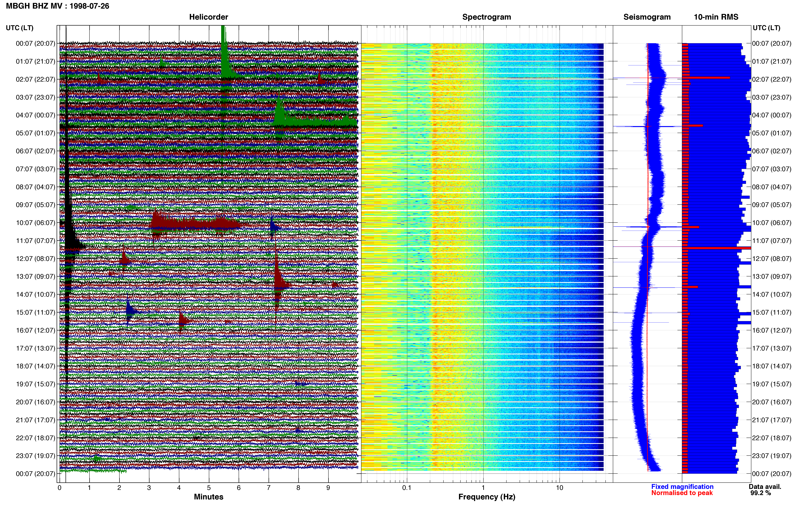Click the "Seismogram" panel heading

click(x=647, y=17)
